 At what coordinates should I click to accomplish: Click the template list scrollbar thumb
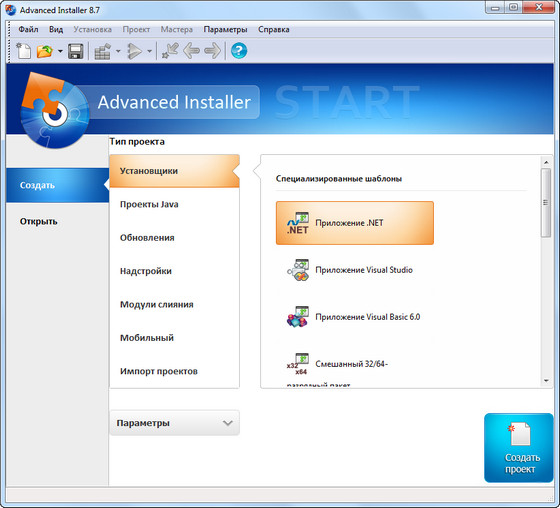point(546,203)
